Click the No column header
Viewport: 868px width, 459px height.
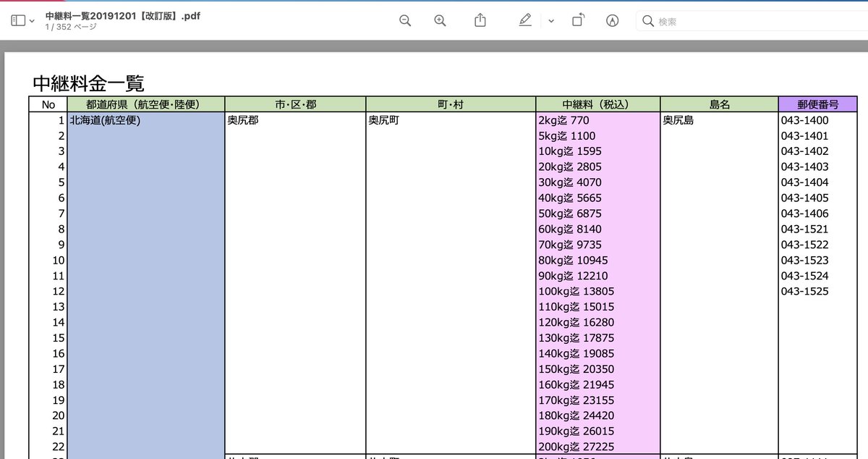pos(48,104)
